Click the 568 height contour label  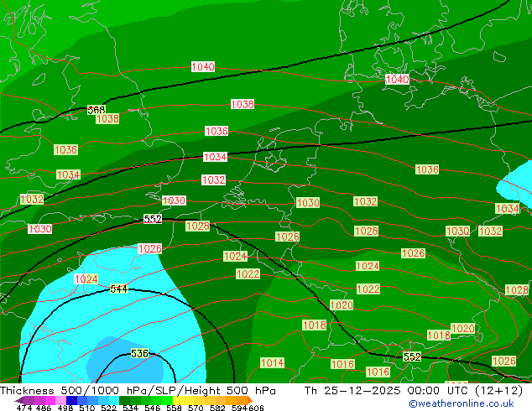tap(96, 110)
